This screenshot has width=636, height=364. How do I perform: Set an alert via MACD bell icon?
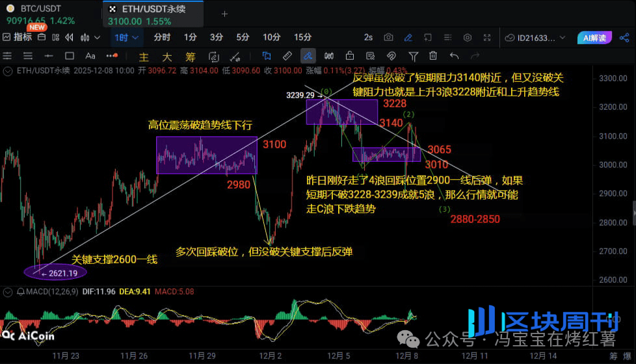pyautogui.click(x=20, y=292)
